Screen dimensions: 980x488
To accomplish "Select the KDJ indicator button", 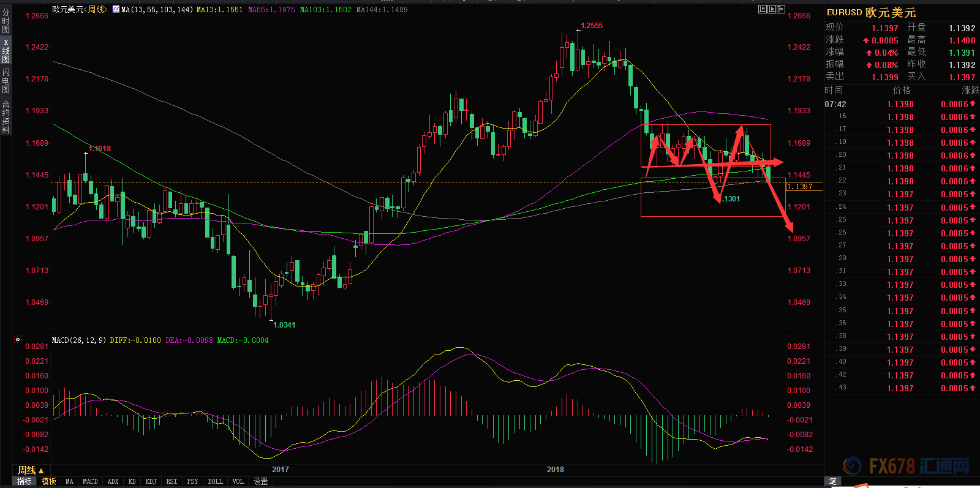I will pos(151,481).
